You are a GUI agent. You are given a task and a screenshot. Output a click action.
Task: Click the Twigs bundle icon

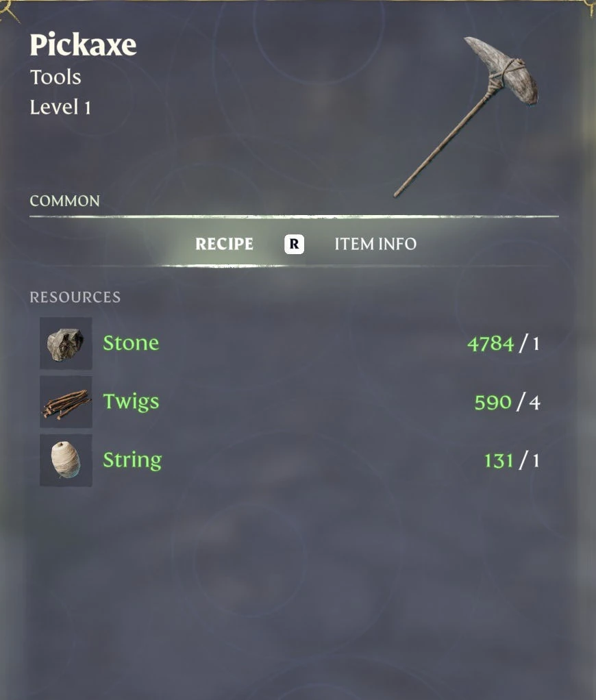click(66, 402)
